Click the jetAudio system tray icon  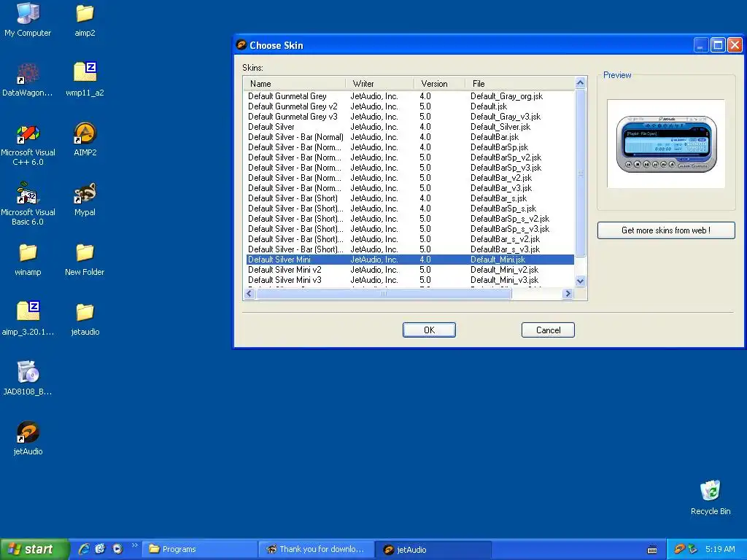(679, 549)
